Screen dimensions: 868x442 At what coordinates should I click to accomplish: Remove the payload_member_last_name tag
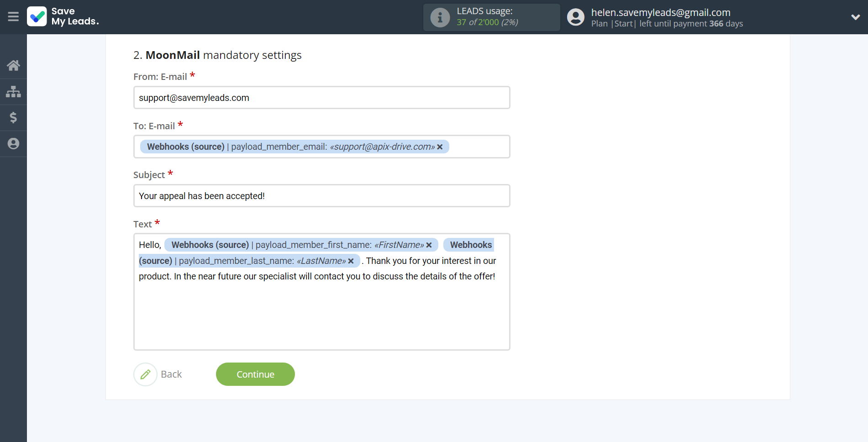tap(351, 261)
